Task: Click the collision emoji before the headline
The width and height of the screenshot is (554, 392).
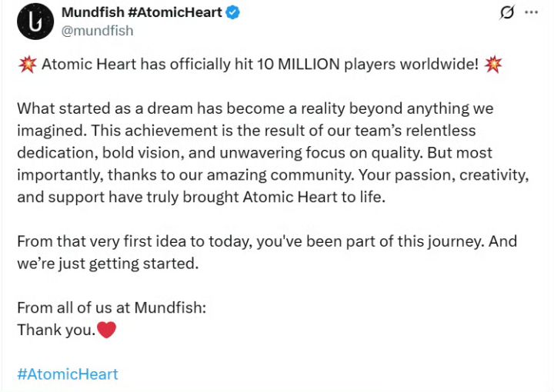Action: coord(26,65)
